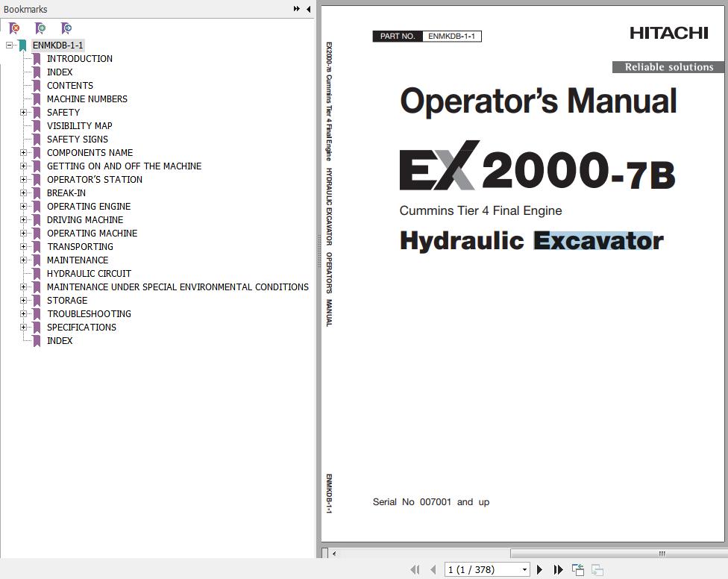Expand the TRANSPORTING bookmark
Image resolution: width=728 pixels, height=579 pixels.
click(x=23, y=246)
